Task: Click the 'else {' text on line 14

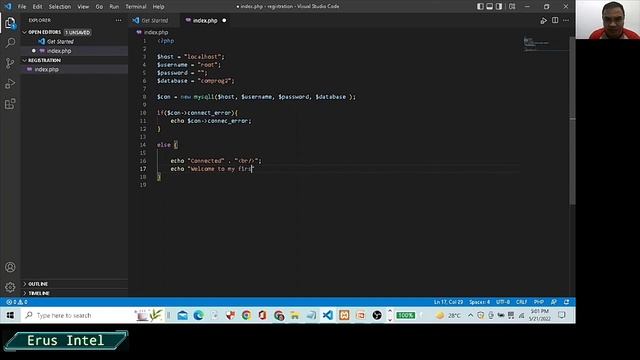Action: click(x=167, y=144)
